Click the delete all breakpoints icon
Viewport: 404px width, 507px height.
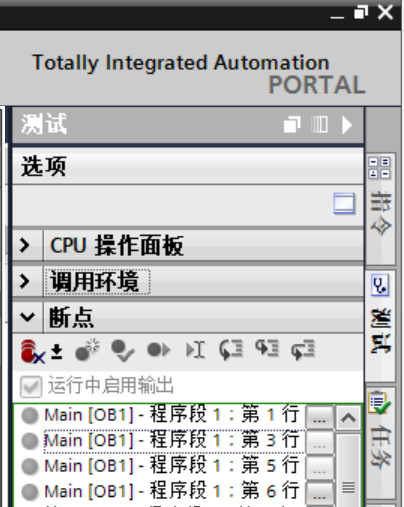[x=32, y=351]
